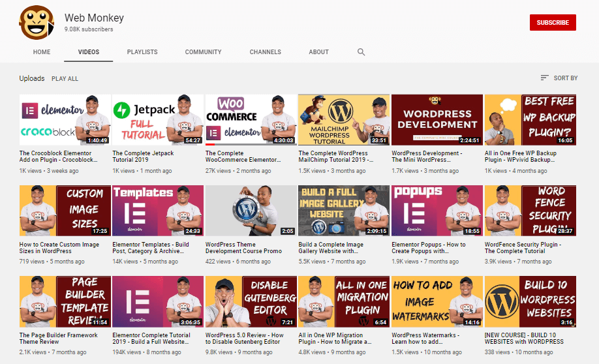
Task: Select the VIDEOS tab
Action: [x=89, y=52]
